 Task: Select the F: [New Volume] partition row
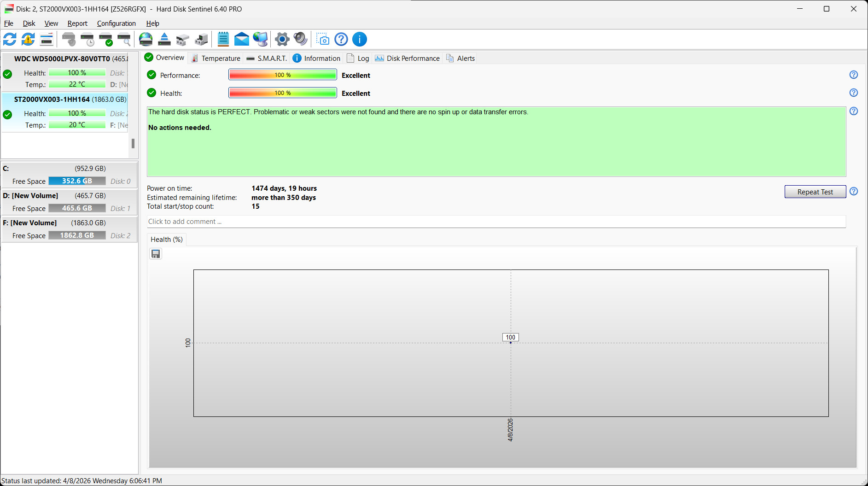(x=69, y=223)
